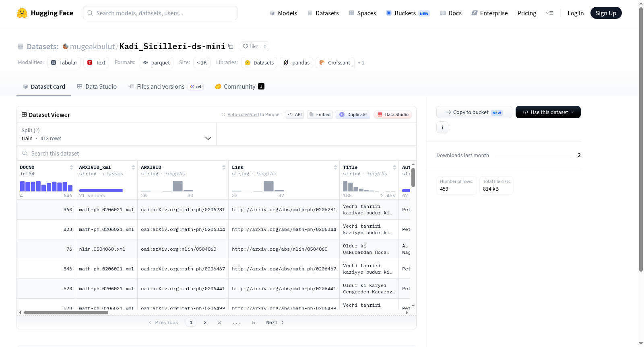Go to page 2 of results
Image resolution: width=644 pixels, height=347 pixels.
point(205,322)
